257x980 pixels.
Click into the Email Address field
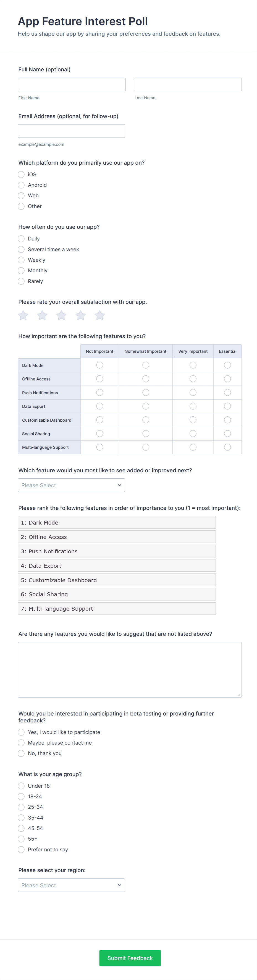click(x=71, y=131)
